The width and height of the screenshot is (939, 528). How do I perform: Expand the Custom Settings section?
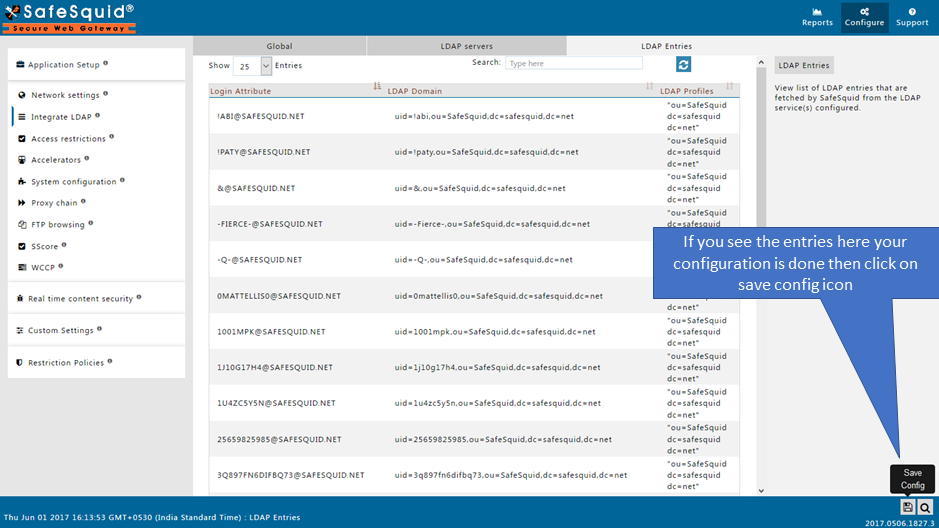click(x=96, y=330)
